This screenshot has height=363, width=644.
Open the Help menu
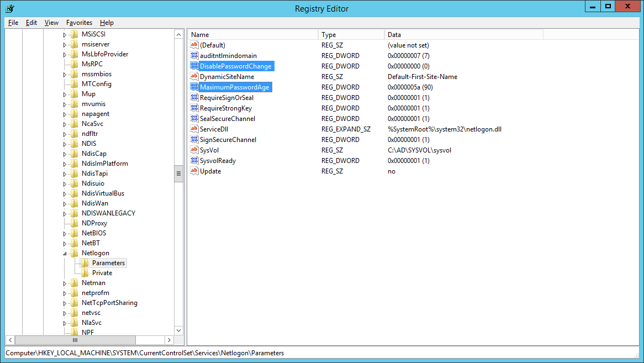coord(107,23)
